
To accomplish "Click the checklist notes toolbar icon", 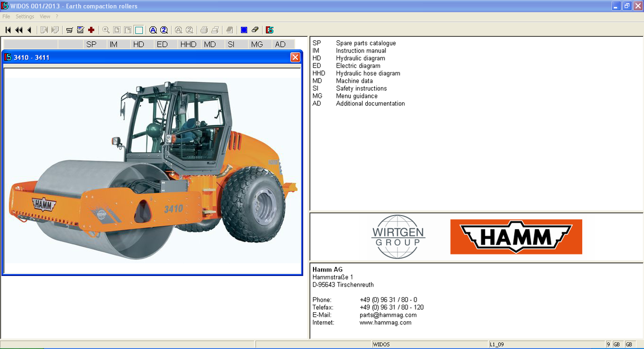I will 80,30.
